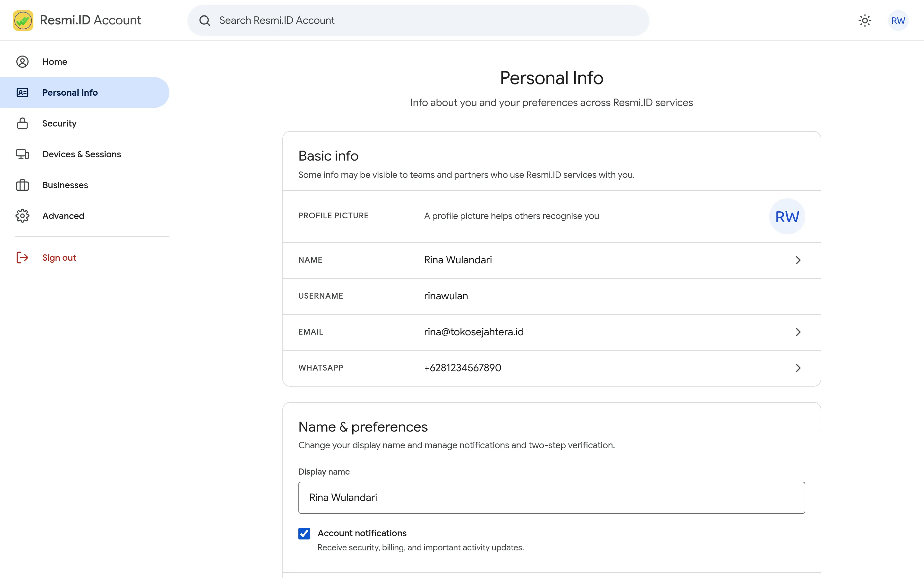Click the Sign out arrow icon

22,258
